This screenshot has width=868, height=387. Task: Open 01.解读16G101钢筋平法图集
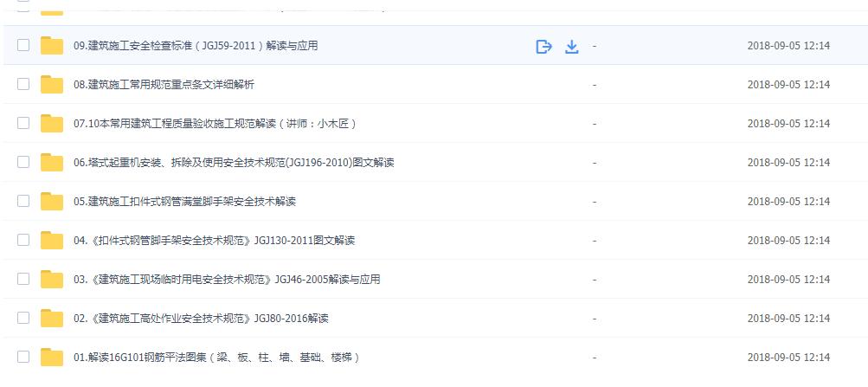(217, 357)
